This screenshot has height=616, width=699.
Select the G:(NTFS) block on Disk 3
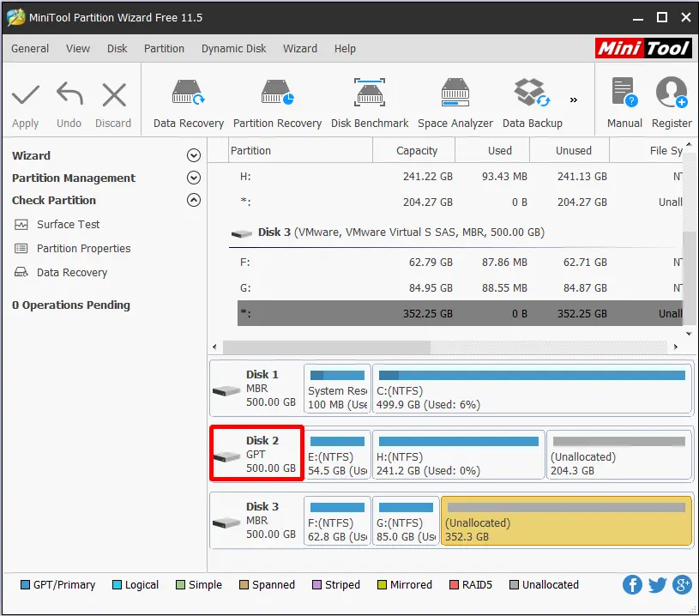[406, 521]
